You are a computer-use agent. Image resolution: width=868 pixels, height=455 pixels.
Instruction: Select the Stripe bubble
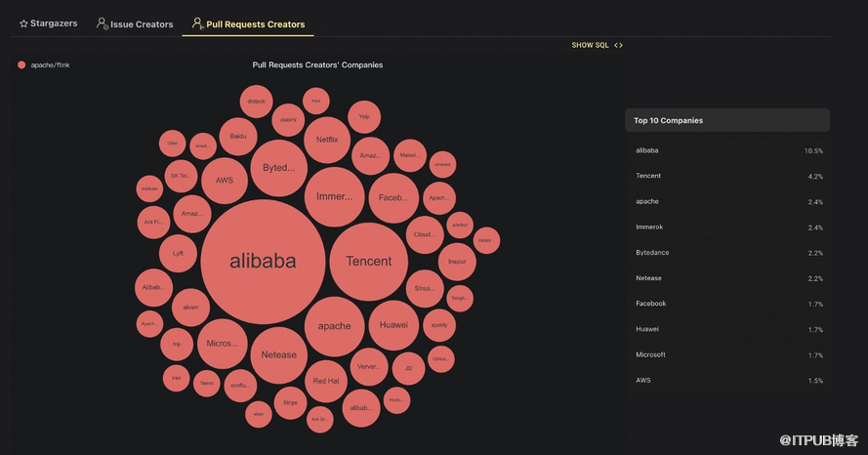[x=290, y=403]
